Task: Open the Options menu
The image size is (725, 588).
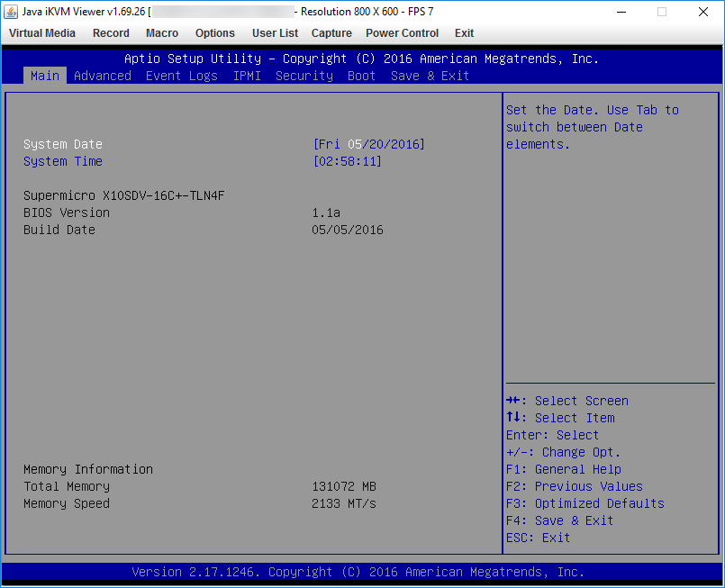Action: click(x=215, y=33)
